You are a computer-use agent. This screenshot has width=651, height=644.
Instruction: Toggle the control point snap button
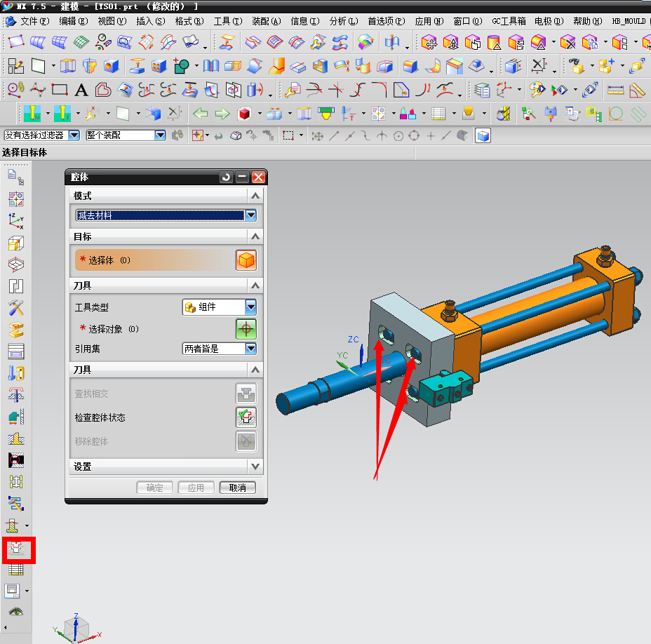point(365,136)
